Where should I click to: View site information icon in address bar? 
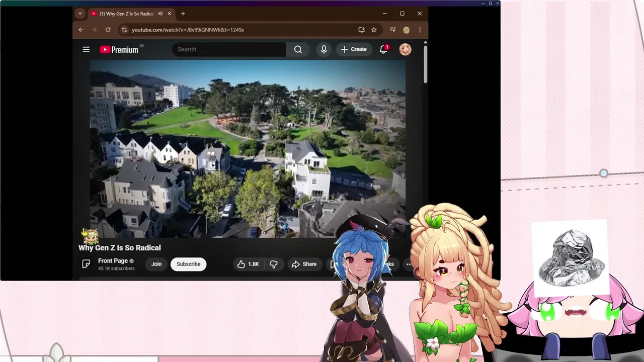124,30
